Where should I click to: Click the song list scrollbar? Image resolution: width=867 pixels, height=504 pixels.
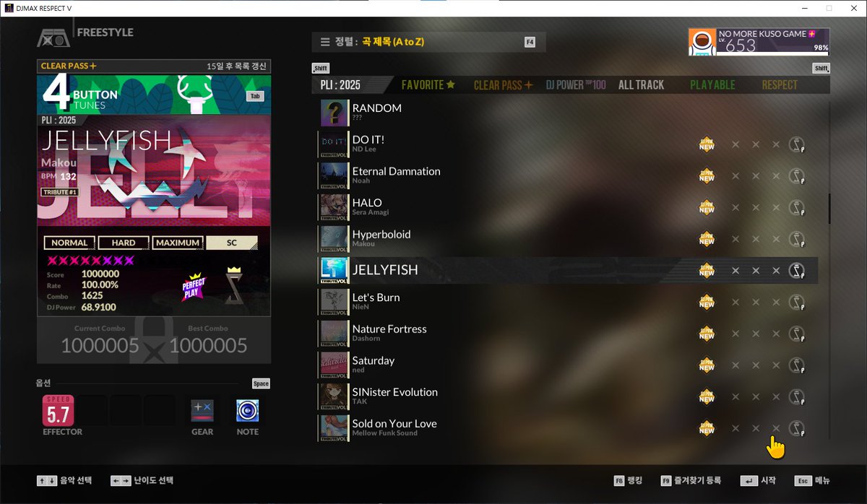829,208
